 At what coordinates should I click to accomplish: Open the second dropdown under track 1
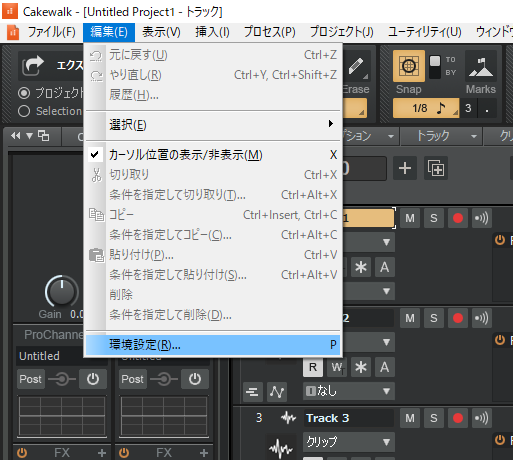click(368, 291)
